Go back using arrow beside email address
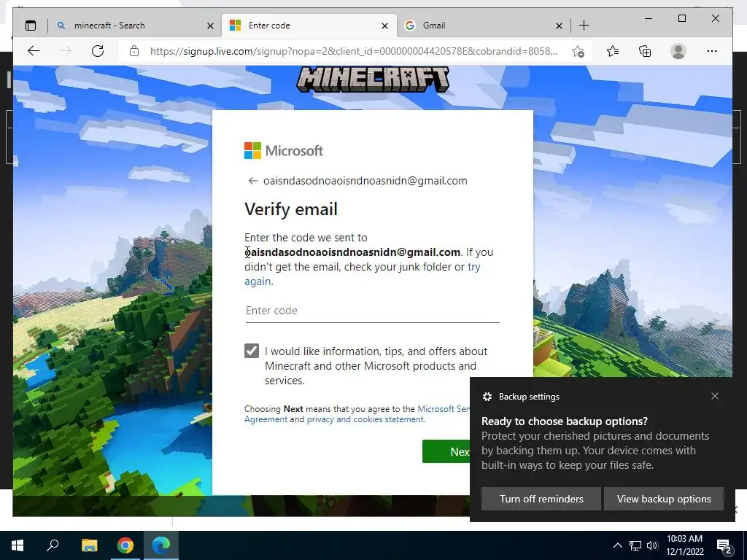The height and width of the screenshot is (560, 747). pos(252,181)
